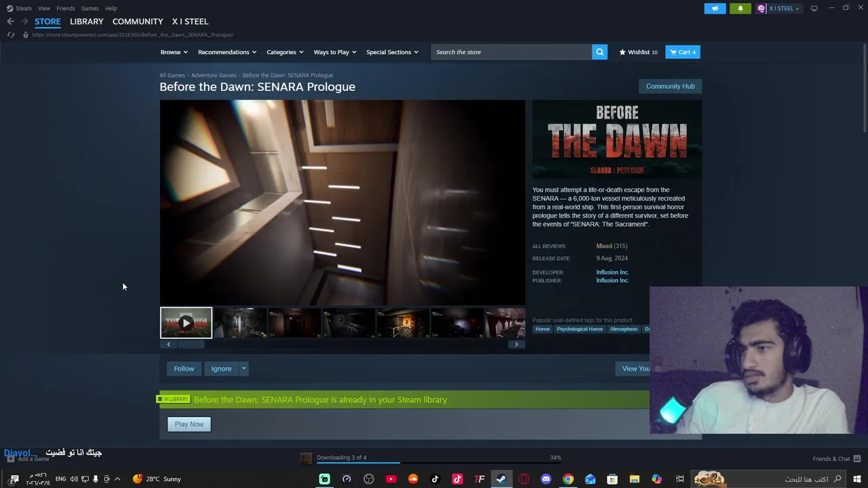This screenshot has width=868, height=488.
Task: Open the Ignore options dropdown arrow
Action: coord(243,369)
